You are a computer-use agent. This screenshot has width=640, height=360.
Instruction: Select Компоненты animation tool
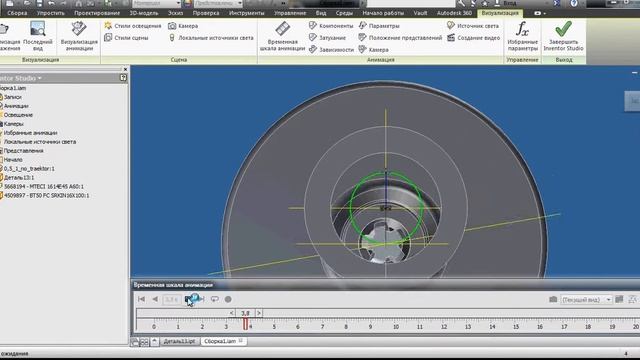[331, 26]
